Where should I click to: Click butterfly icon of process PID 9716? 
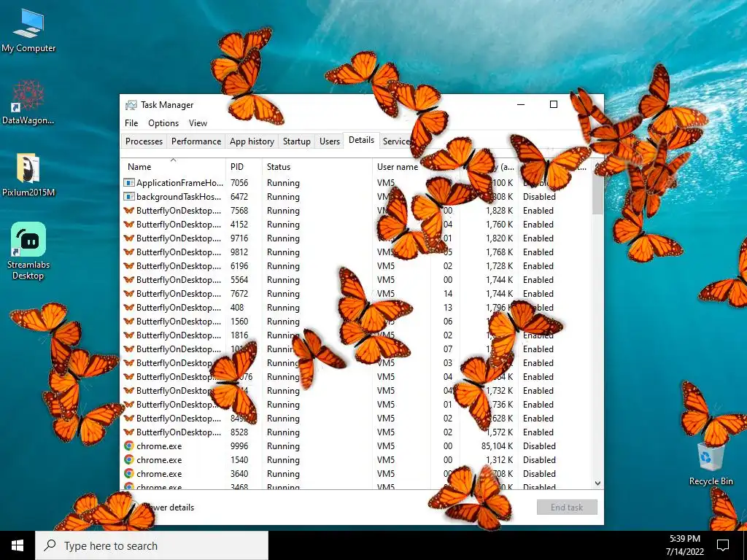coord(128,238)
